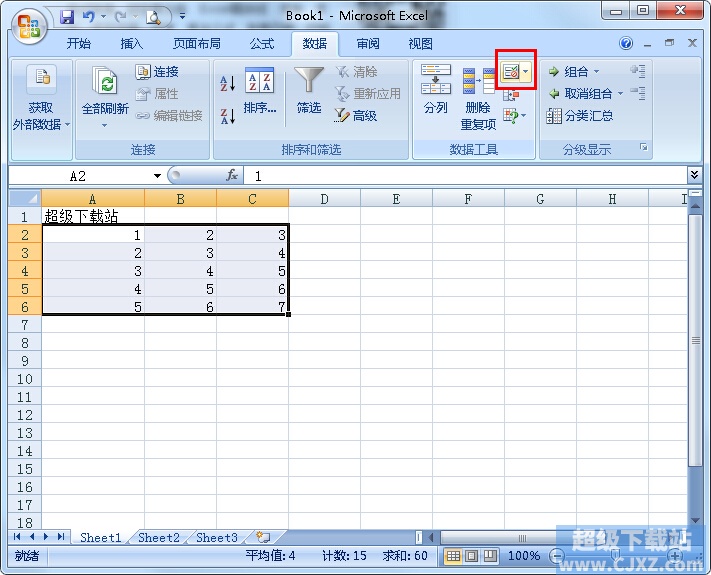Open the Data Validation dropdown arrow
This screenshot has width=711, height=575.
click(x=527, y=73)
